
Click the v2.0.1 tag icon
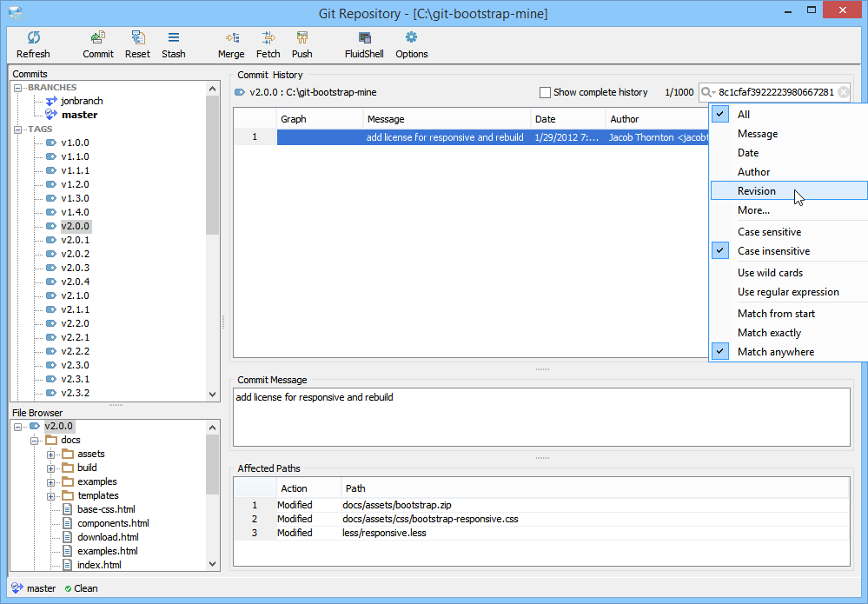51,240
